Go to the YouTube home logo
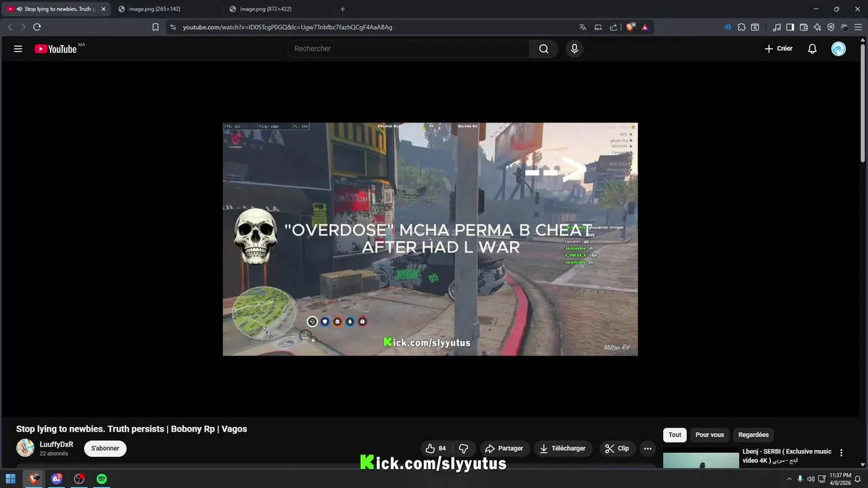Screen dimensions: 868x488 [x=56, y=49]
